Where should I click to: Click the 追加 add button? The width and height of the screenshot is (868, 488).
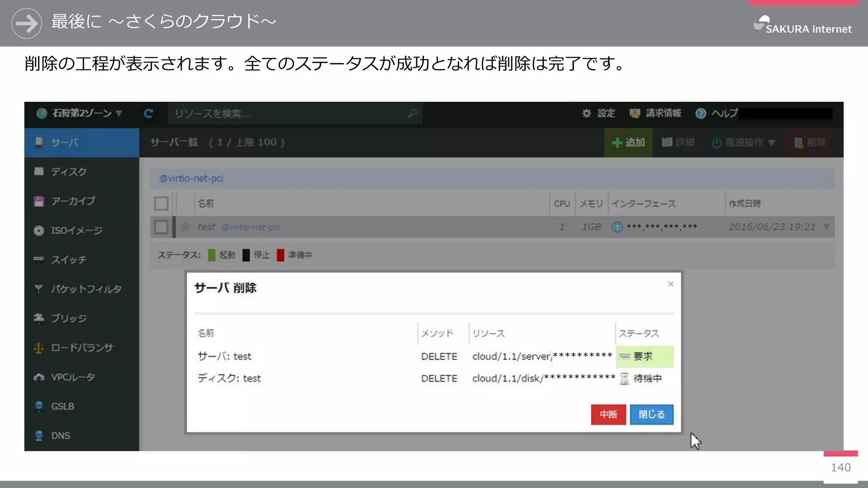click(629, 143)
